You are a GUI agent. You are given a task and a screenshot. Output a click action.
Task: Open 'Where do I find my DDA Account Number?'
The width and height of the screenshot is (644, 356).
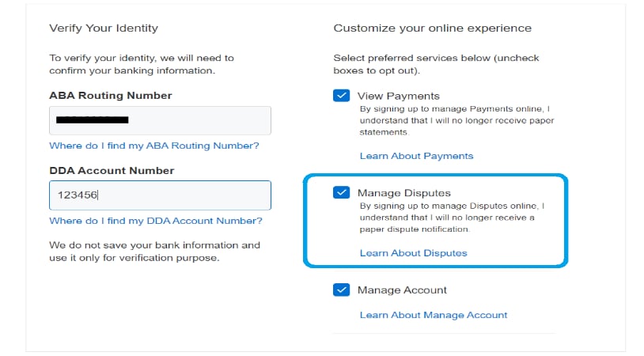pos(155,221)
